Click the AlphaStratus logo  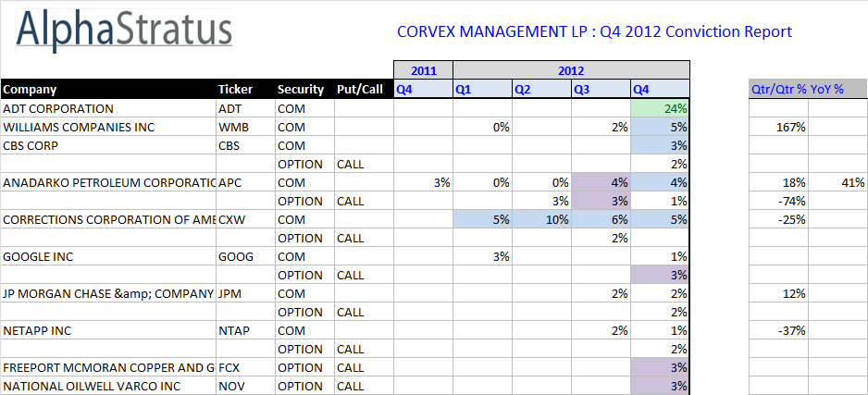[x=124, y=31]
